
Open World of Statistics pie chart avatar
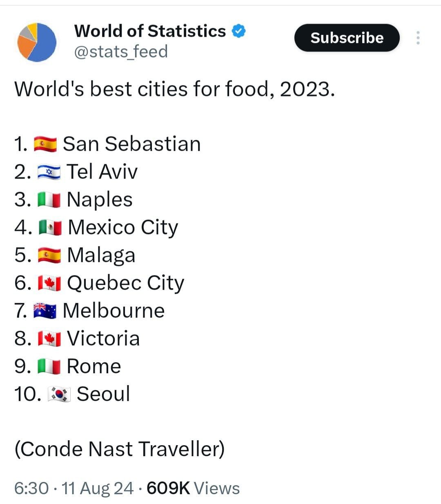point(36,42)
